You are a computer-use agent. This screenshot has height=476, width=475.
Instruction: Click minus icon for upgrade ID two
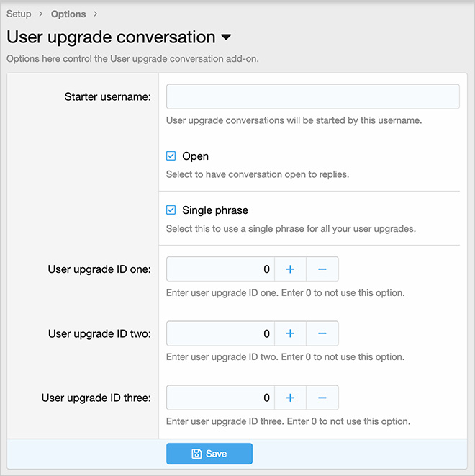coord(322,333)
